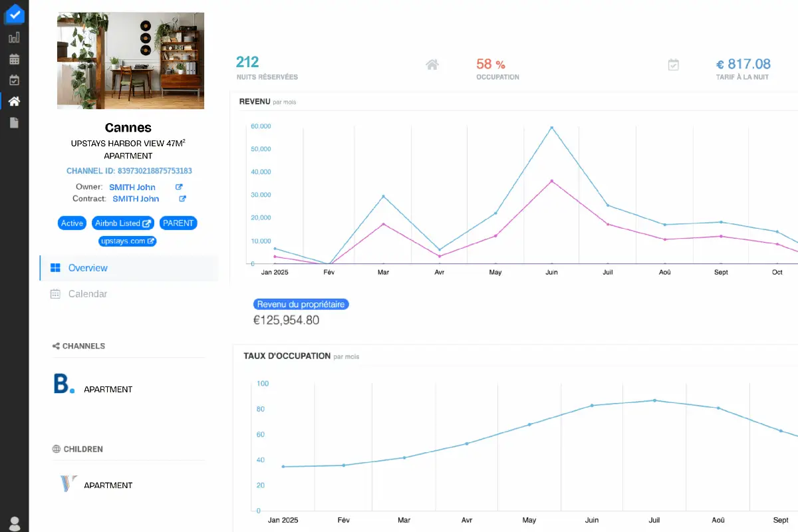Image resolution: width=798 pixels, height=532 pixels.
Task: Select the bookings calendar-check icon in sidebar
Action: (14, 80)
